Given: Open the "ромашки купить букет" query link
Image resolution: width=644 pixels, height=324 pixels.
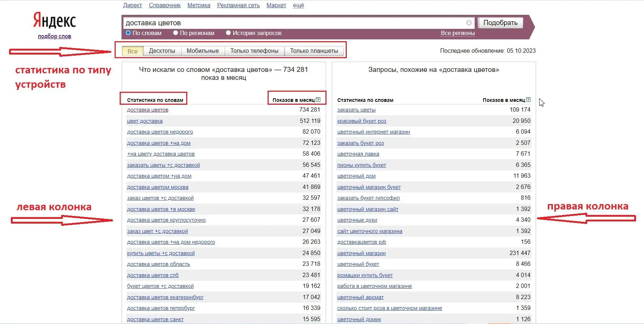Looking at the screenshot, I should 365,275.
